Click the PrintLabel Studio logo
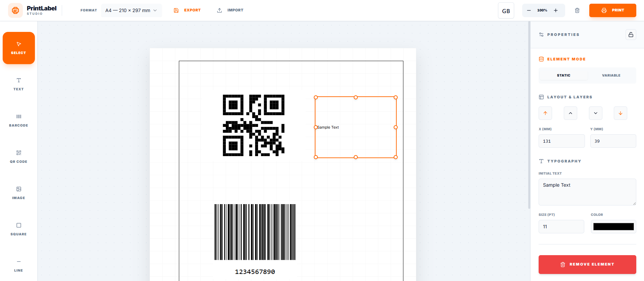 (33, 10)
